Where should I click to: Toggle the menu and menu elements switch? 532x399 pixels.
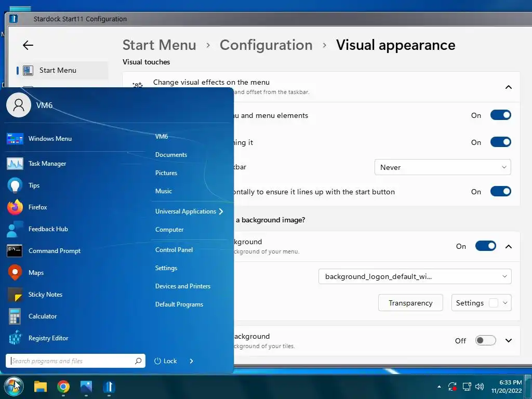pos(500,115)
